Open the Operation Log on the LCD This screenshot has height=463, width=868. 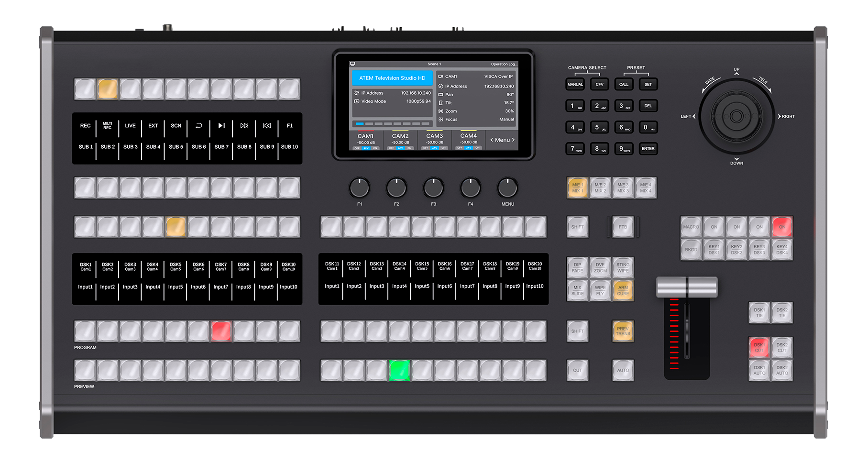(x=503, y=64)
